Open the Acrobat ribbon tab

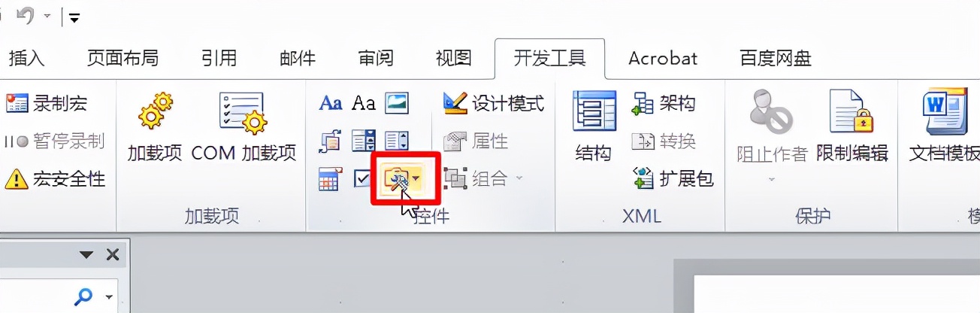click(662, 58)
